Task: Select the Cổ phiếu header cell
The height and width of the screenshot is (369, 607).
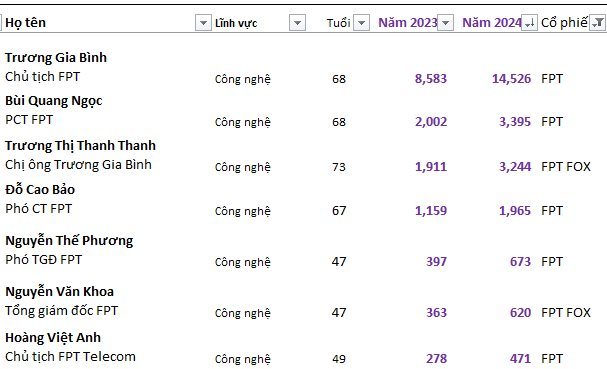Action: tap(564, 22)
